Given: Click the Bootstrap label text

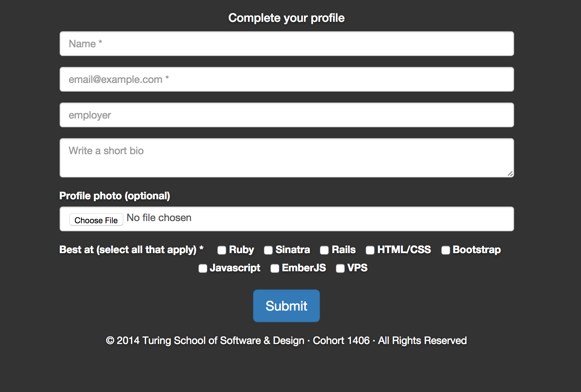Looking at the screenshot, I should 477,250.
